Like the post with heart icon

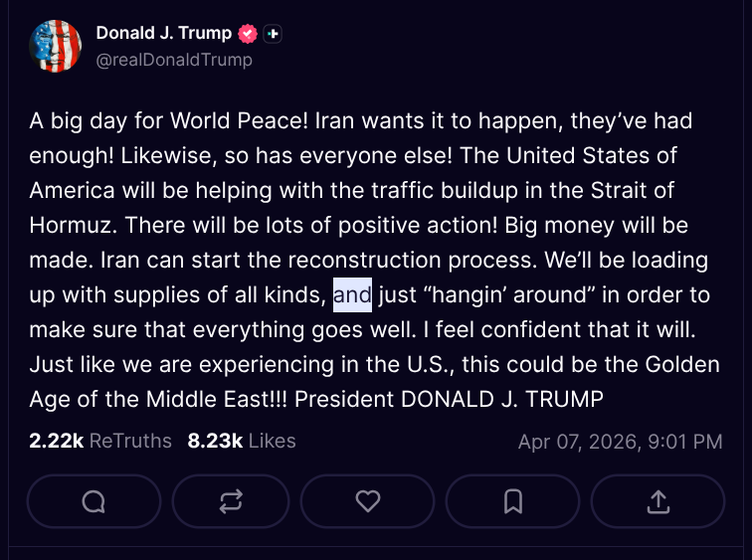tap(368, 501)
